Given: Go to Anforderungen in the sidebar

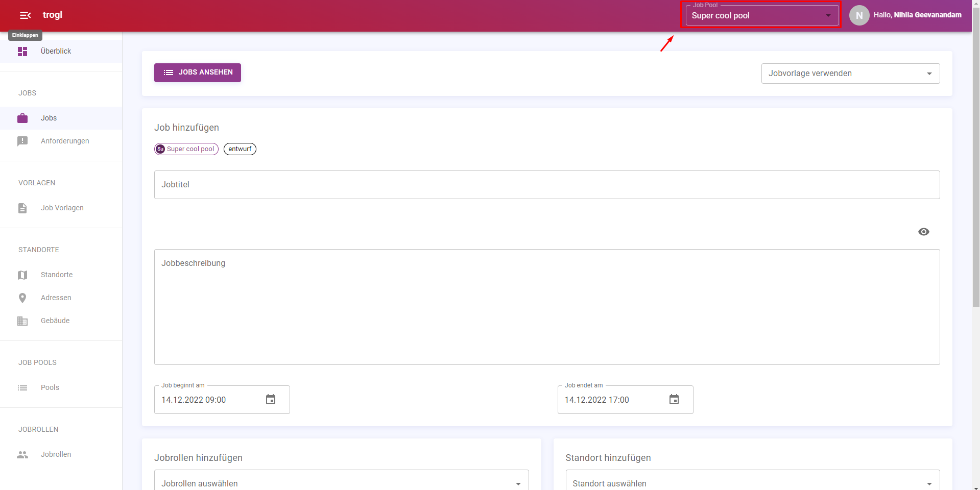Looking at the screenshot, I should [65, 141].
